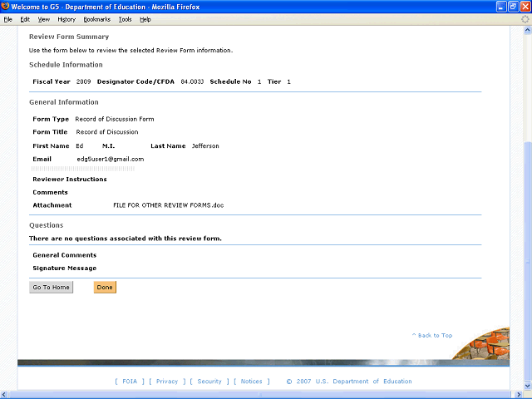Click the first name 'Ed'
Screen dimensions: 532x399
(80, 146)
